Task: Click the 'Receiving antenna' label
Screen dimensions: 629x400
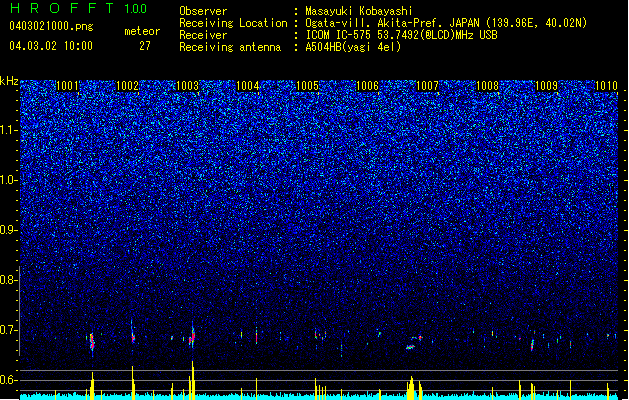Action: pos(230,47)
